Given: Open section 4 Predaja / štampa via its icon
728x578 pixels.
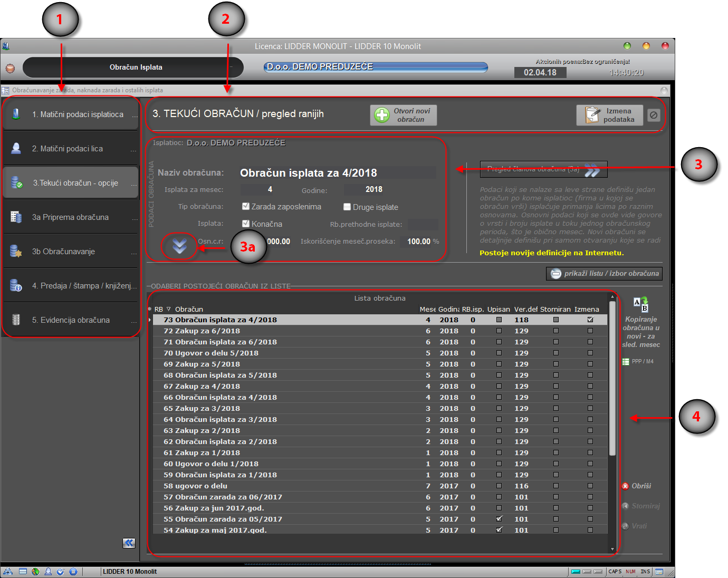Looking at the screenshot, I should tap(16, 285).
